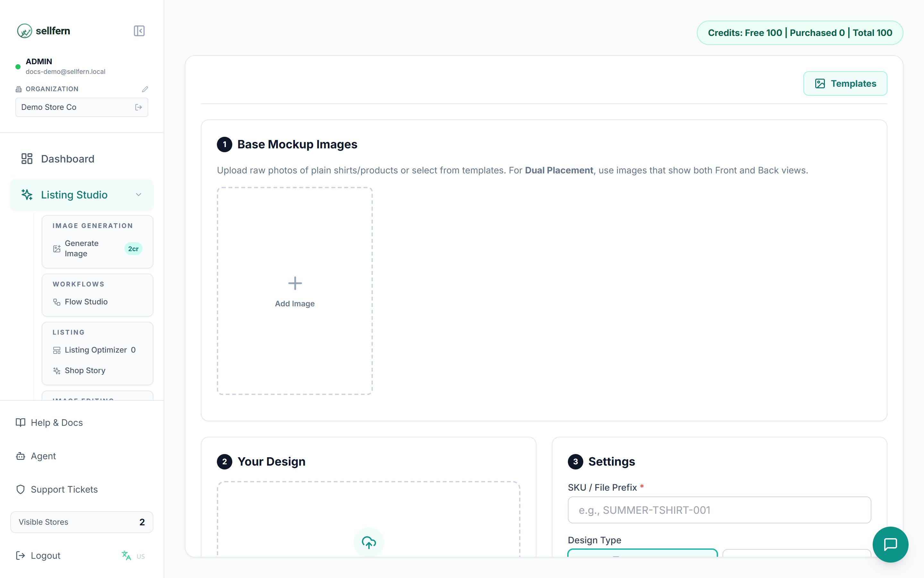Click the credits summary pill
This screenshot has height=578, width=924.
(x=800, y=33)
